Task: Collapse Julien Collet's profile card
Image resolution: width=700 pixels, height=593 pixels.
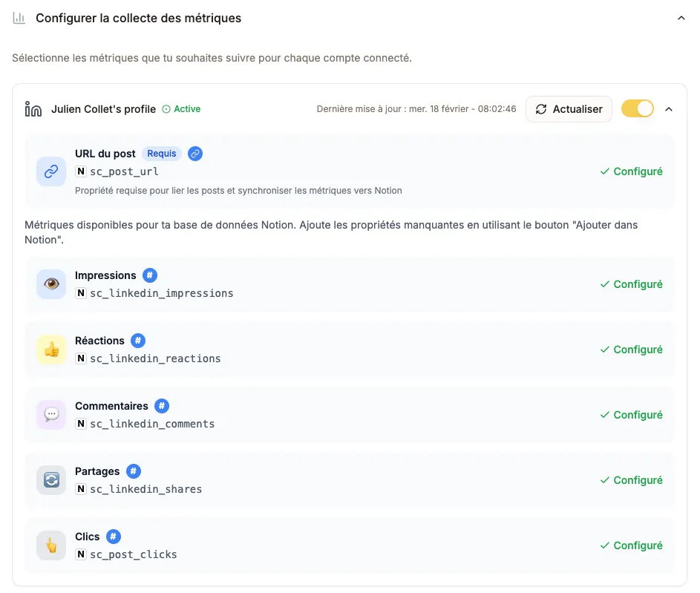Action: click(x=669, y=108)
